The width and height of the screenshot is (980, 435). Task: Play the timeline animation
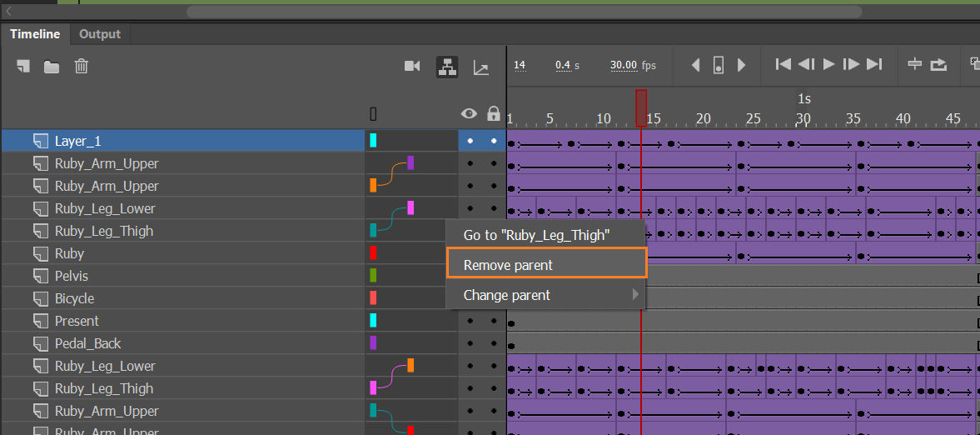(828, 64)
